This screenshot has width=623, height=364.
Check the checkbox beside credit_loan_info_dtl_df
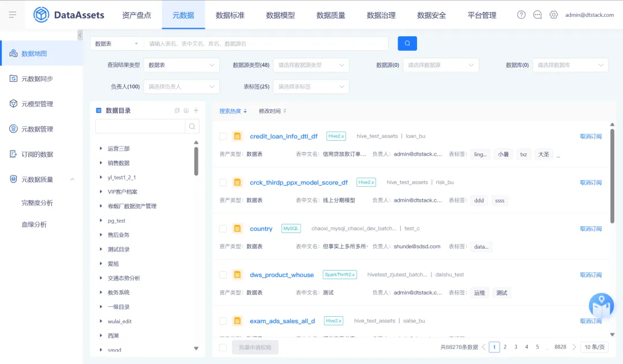[223, 136]
